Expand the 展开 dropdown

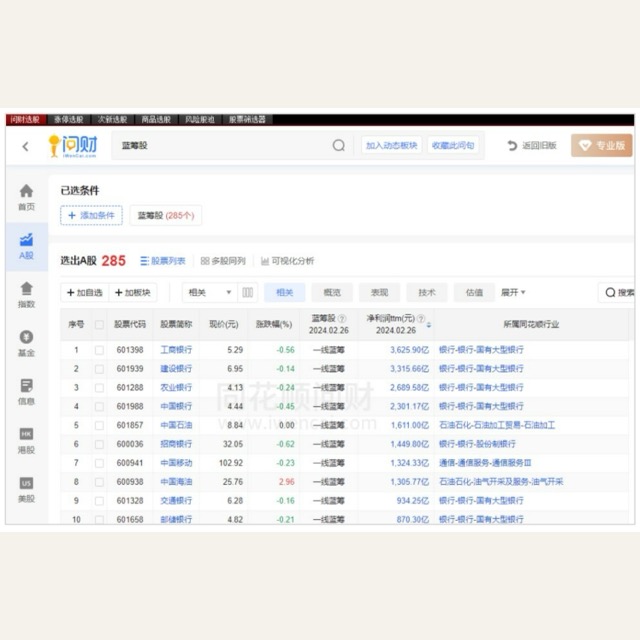tap(513, 292)
